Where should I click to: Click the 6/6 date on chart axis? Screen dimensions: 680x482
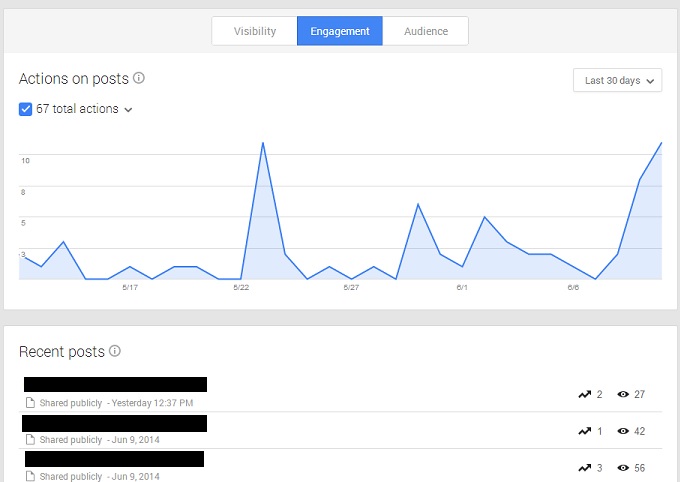573,287
